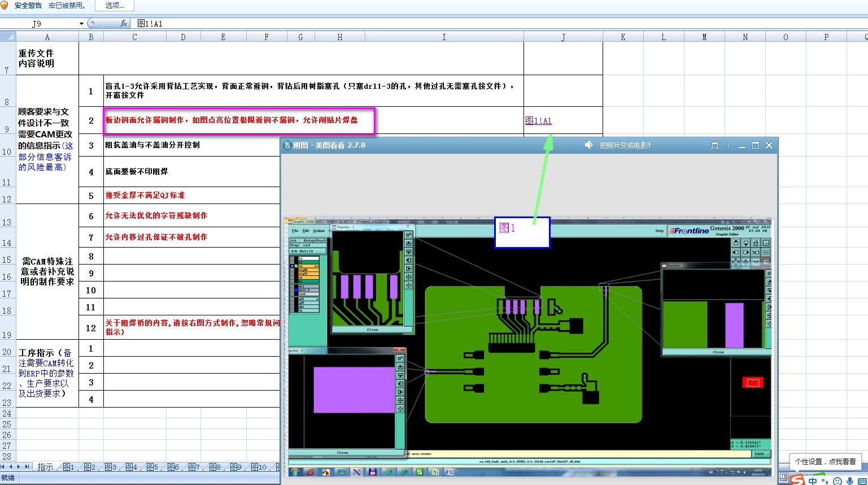
Task: Select the cell 需CAM特殊注意或者补充说明的制作要求
Action: click(x=47, y=271)
